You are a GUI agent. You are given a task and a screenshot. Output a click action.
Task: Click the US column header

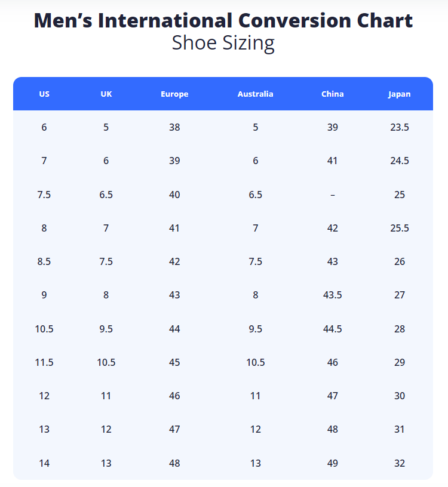click(44, 94)
